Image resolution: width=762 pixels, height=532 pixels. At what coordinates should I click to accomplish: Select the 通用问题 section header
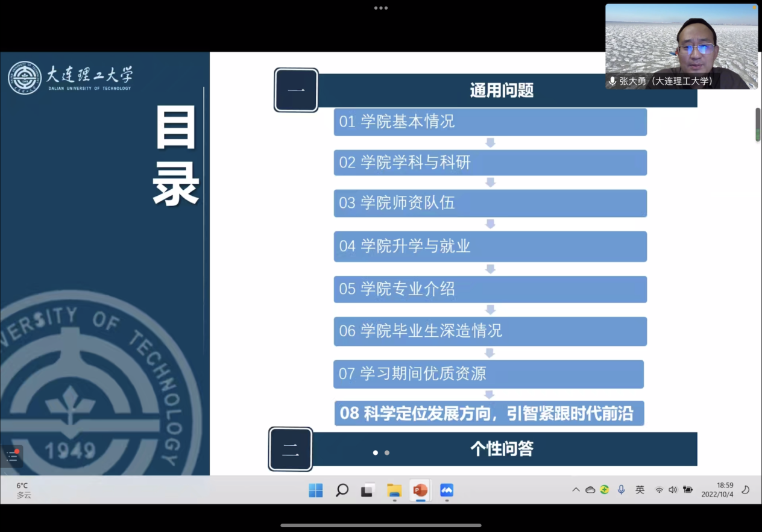502,90
